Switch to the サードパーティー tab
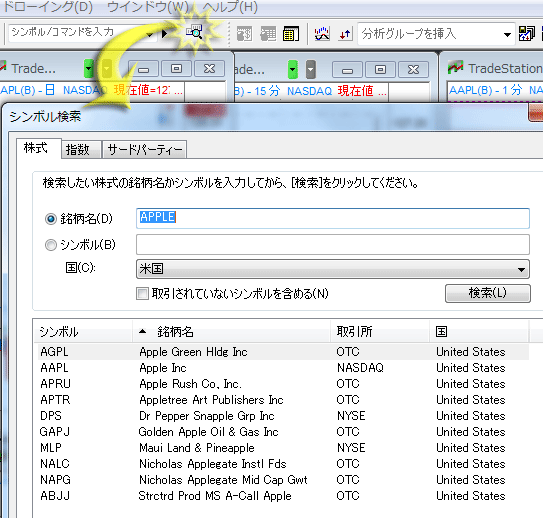The image size is (543, 518). coord(145,150)
